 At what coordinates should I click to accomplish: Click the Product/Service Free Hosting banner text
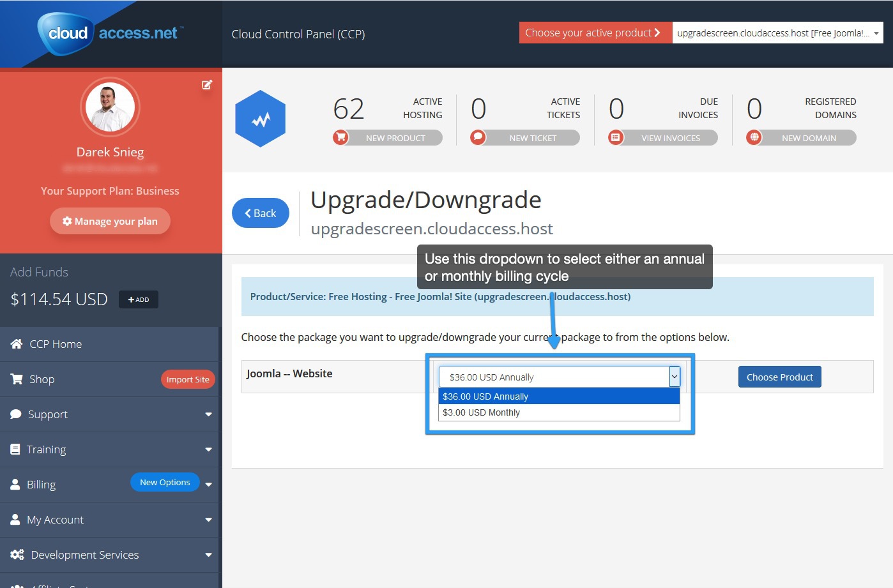point(440,296)
